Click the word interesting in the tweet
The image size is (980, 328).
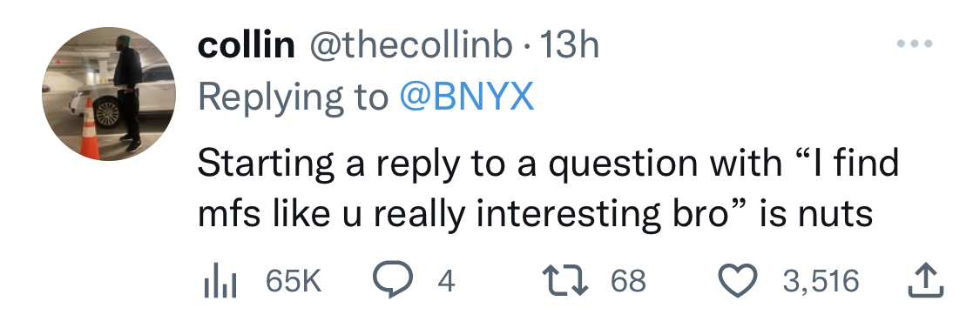pyautogui.click(x=568, y=216)
